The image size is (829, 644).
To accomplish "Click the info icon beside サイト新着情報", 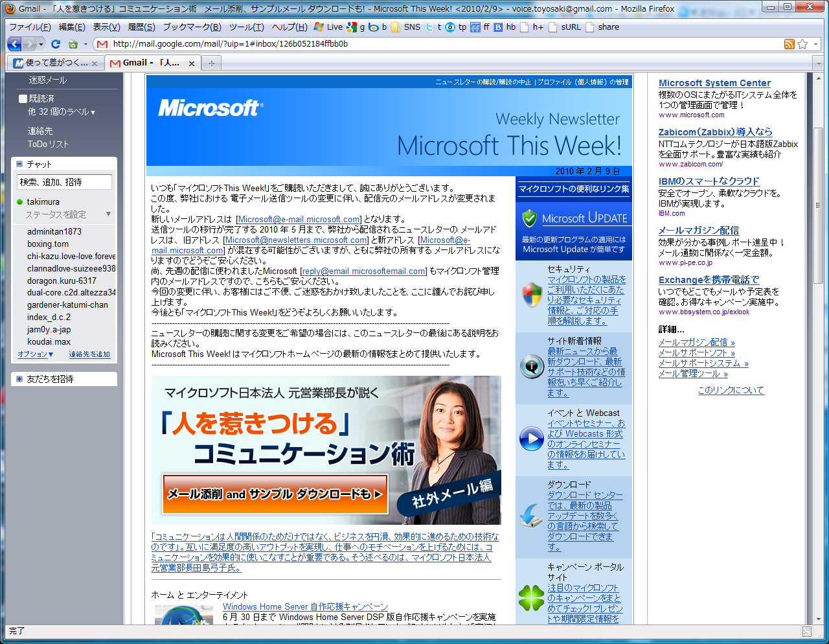I will click(x=532, y=367).
